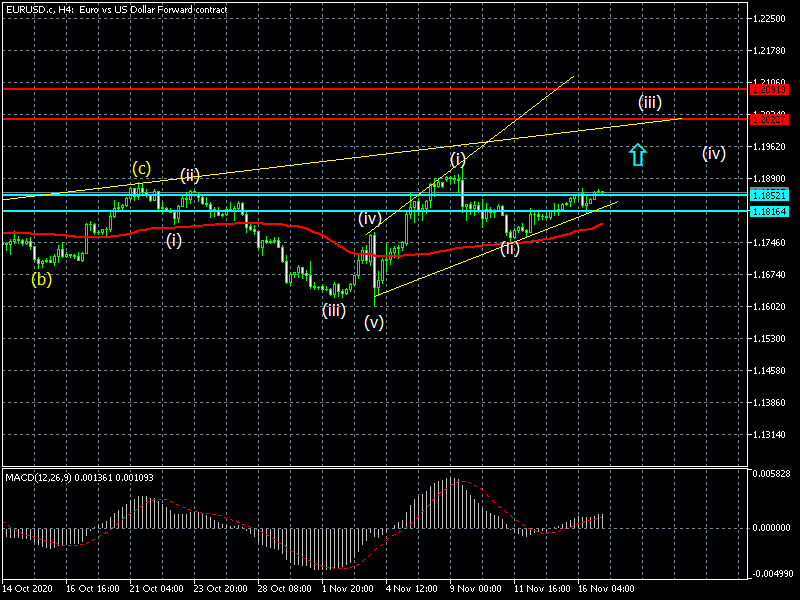This screenshot has height=600, width=800.
Task: Click the 1.22500 price scale value
Action: [x=770, y=19]
